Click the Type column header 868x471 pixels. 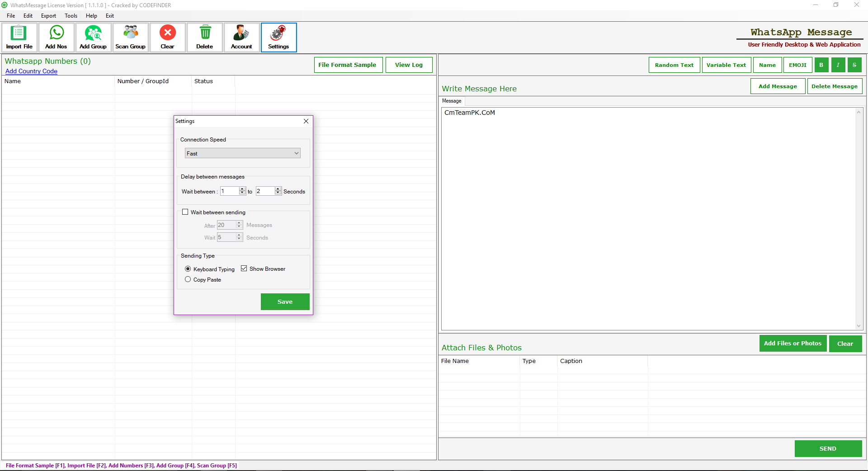click(539, 361)
